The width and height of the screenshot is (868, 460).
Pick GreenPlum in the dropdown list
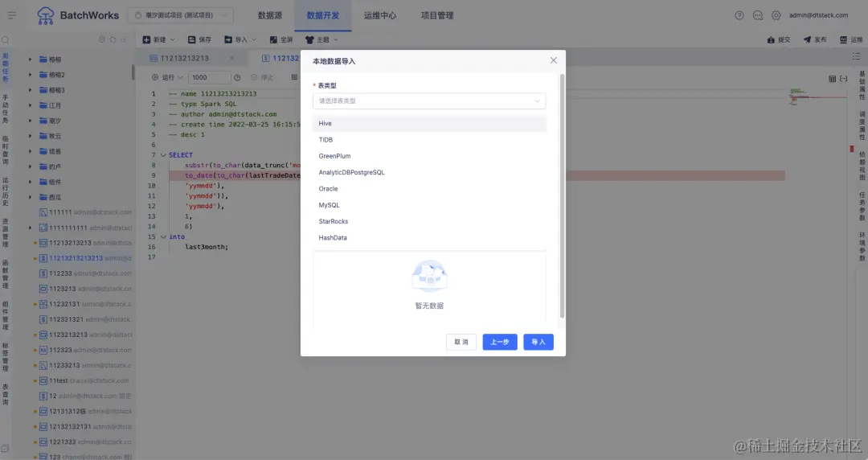[429, 156]
